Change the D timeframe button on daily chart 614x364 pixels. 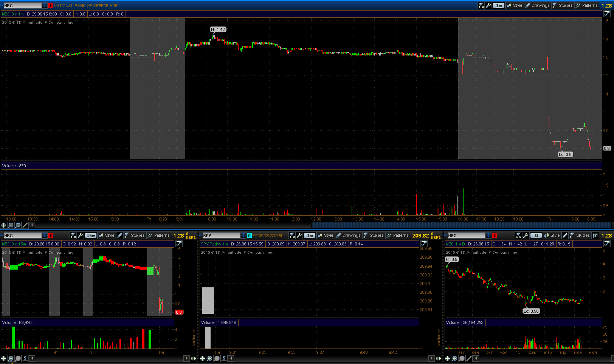pos(536,235)
